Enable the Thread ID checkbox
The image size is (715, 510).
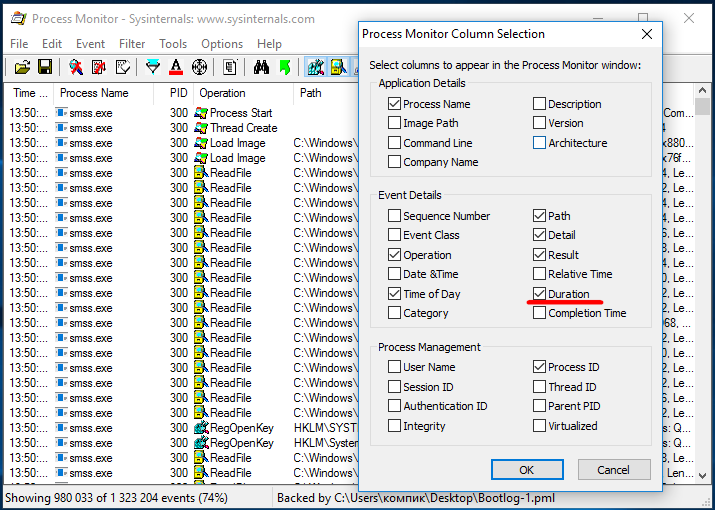point(539,386)
